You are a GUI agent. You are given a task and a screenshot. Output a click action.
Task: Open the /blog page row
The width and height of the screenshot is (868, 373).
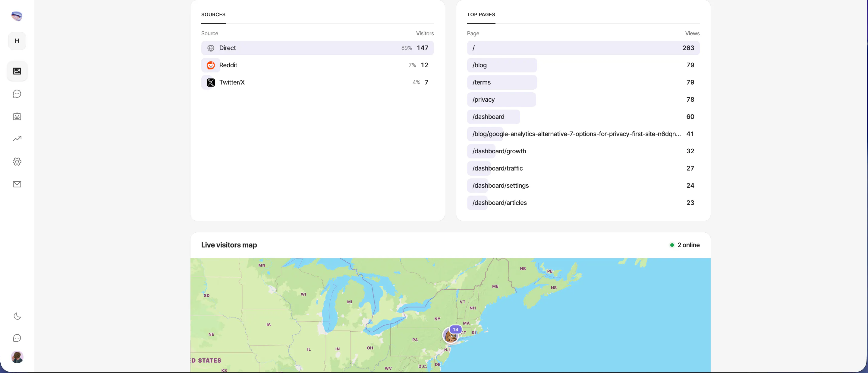[583, 65]
